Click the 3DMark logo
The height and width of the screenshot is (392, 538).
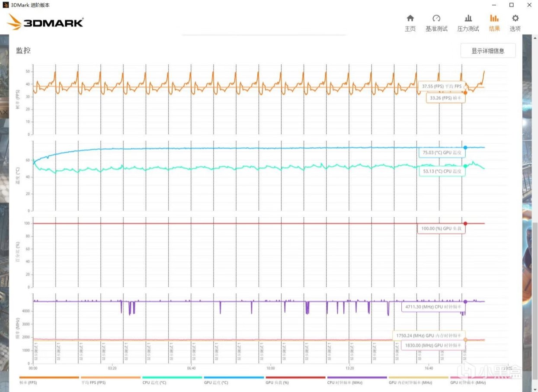[45, 22]
